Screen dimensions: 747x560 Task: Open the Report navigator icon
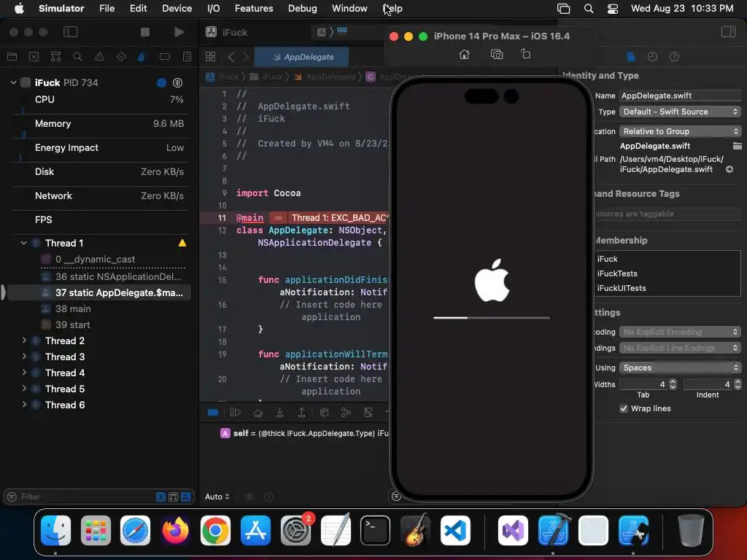point(187,57)
